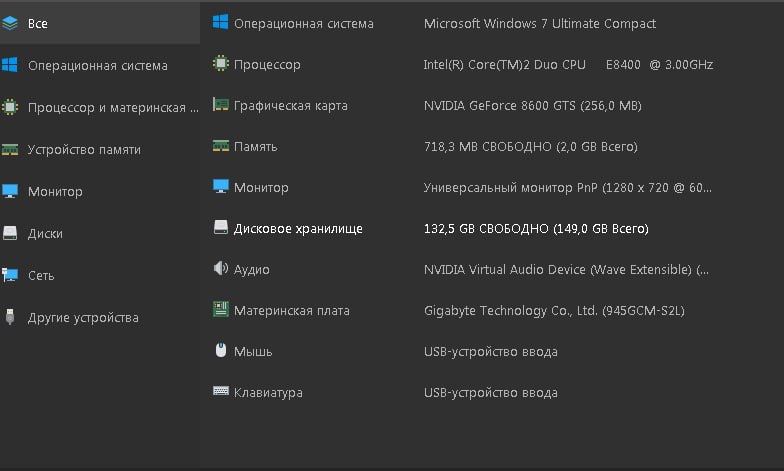Click 'Microsoft Windows 7 Ultimate Compact' value
784x471 pixels.
540,24
